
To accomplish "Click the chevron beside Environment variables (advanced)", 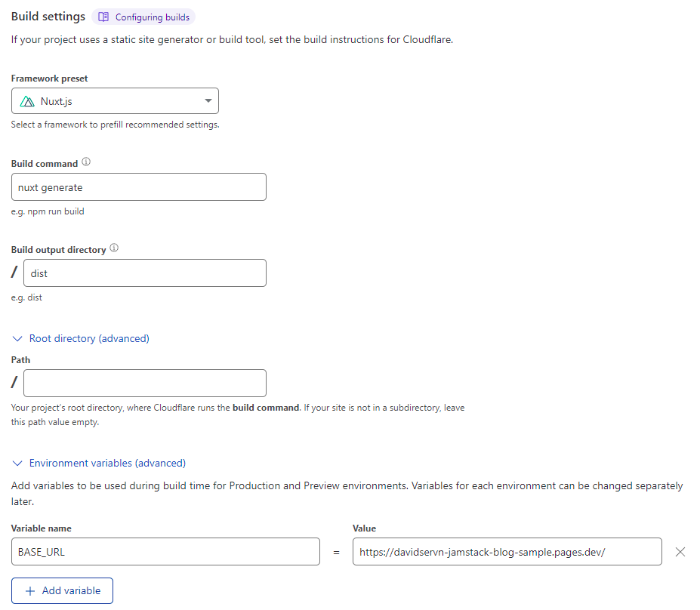I will 17,462.
